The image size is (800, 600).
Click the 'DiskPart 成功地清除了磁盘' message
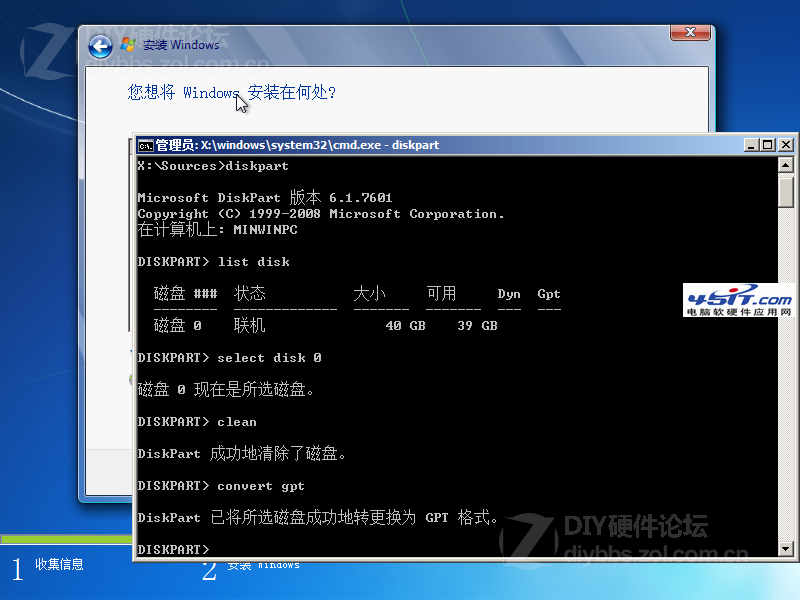tap(241, 453)
